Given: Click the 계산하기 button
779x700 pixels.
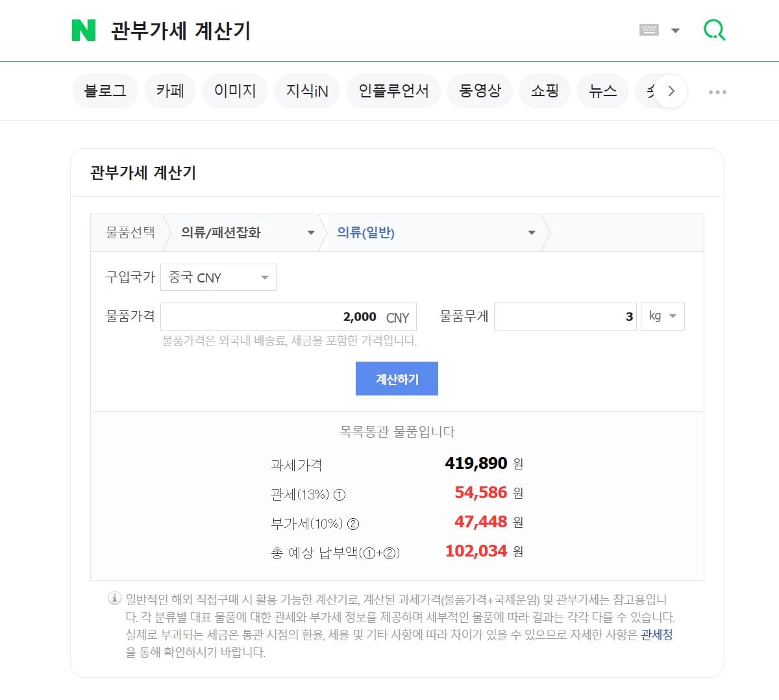Looking at the screenshot, I should click(x=397, y=379).
